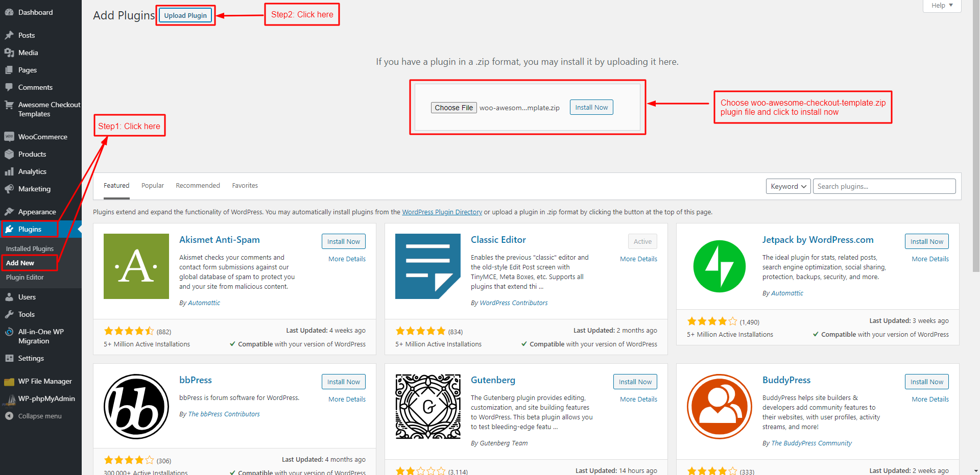View More Details for BuddyPress

click(930, 399)
